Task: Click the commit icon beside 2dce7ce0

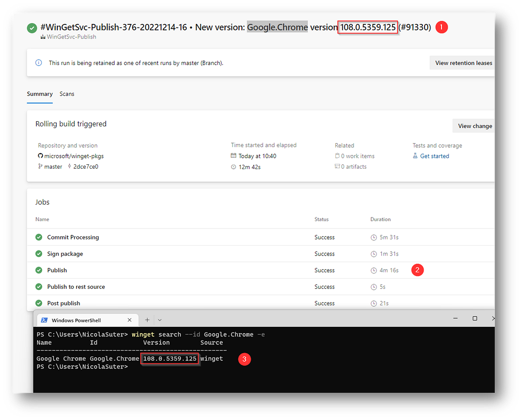Action: pyautogui.click(x=70, y=167)
